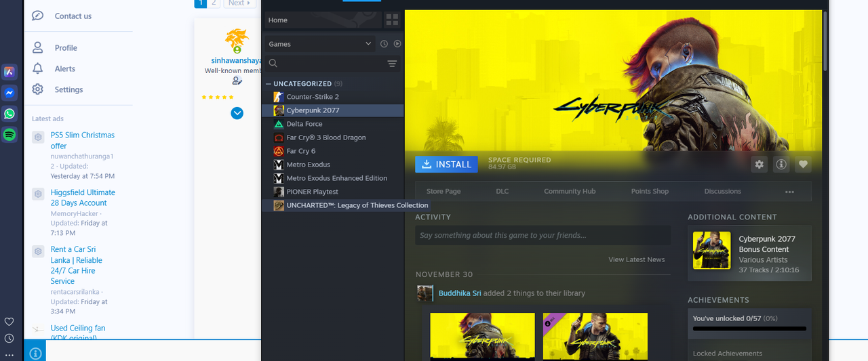This screenshot has width=868, height=361.
Task: Open the Profile link on the forum sidebar
Action: point(66,48)
